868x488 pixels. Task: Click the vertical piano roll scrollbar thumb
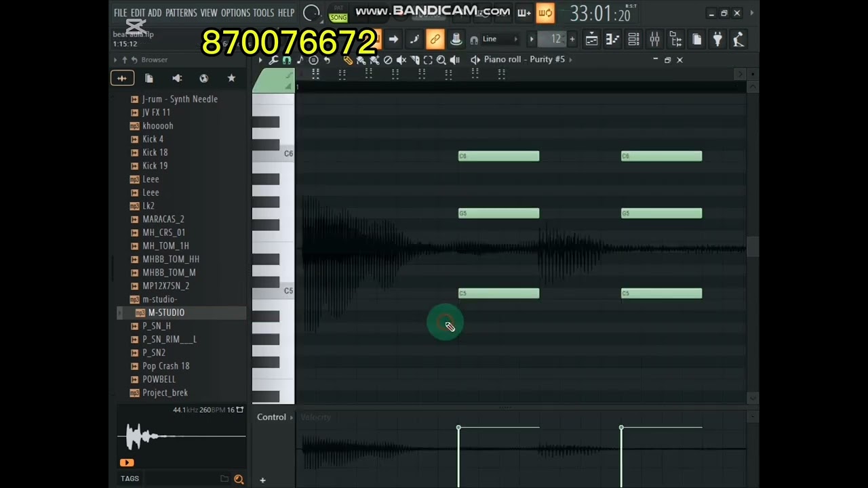tap(753, 247)
